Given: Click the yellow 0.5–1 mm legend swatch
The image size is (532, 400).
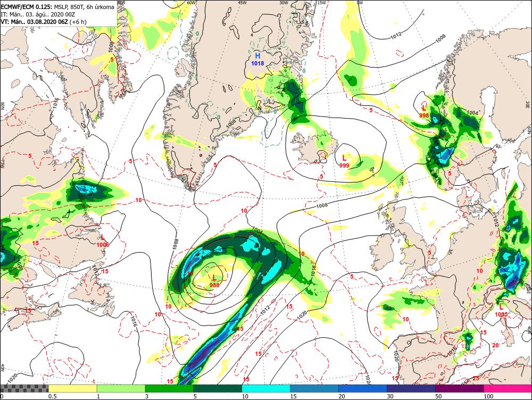Looking at the screenshot, I should 72,388.
